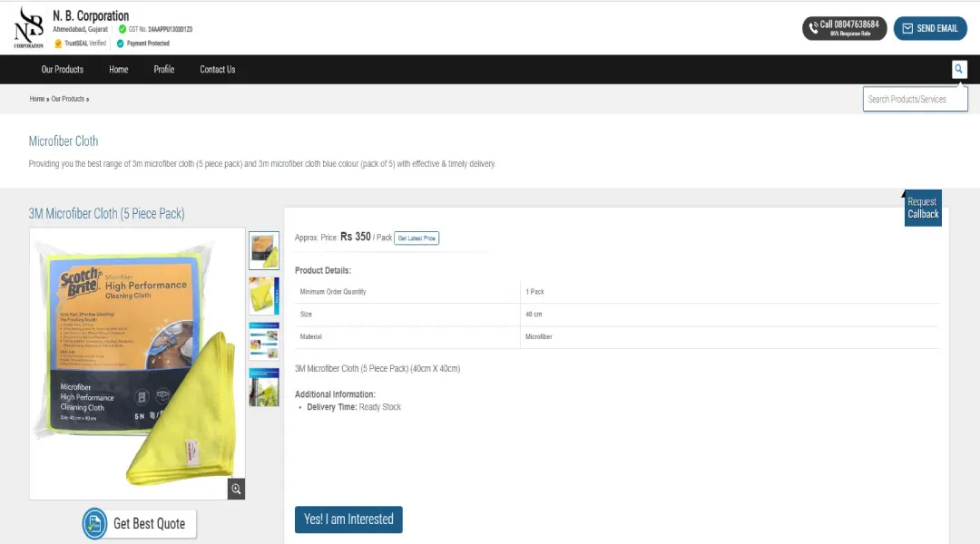980x544 pixels.
Task: Click the Microfiber Cloth category heading
Action: point(64,141)
